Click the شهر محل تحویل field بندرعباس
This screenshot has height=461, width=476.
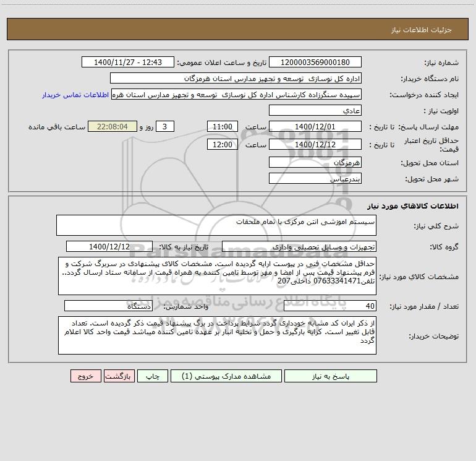(315, 179)
